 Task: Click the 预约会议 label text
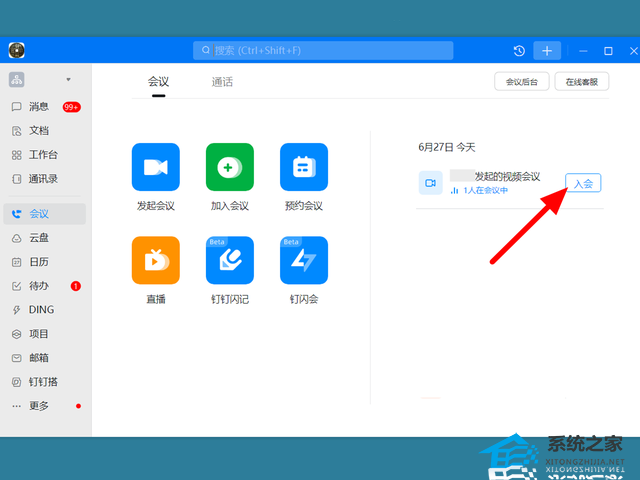304,206
